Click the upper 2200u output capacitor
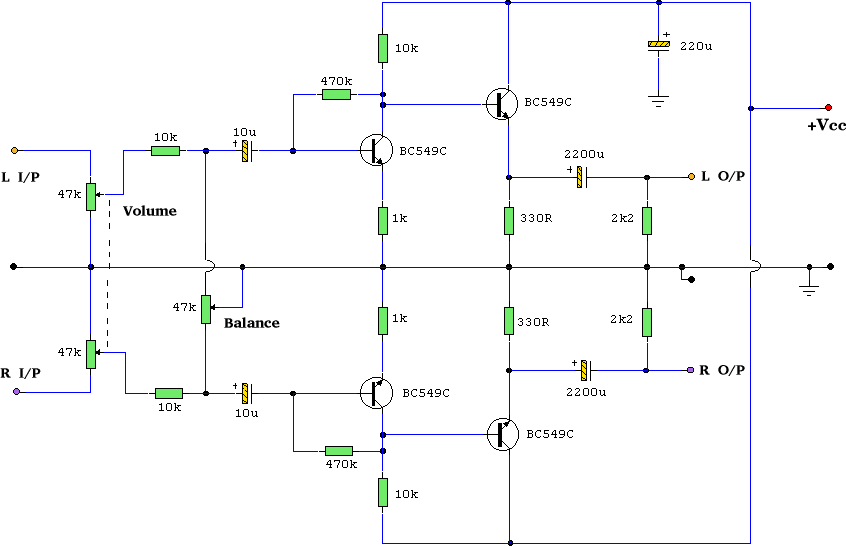 coord(579,177)
